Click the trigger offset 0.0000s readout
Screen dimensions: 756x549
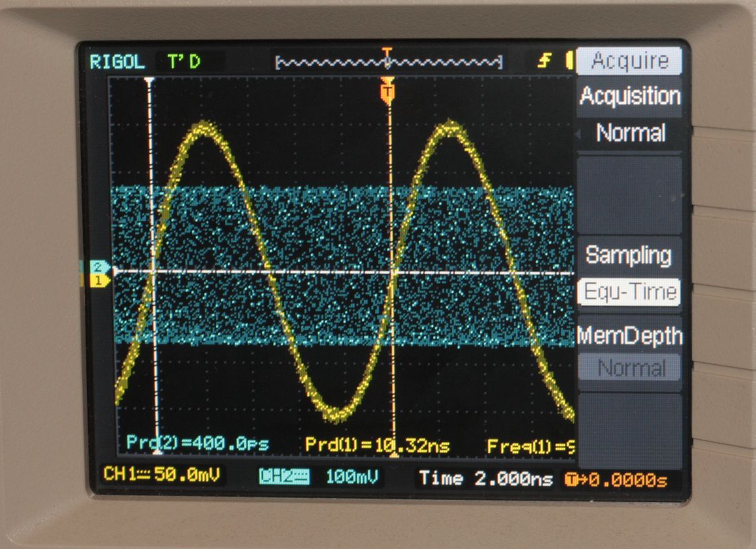[616, 479]
